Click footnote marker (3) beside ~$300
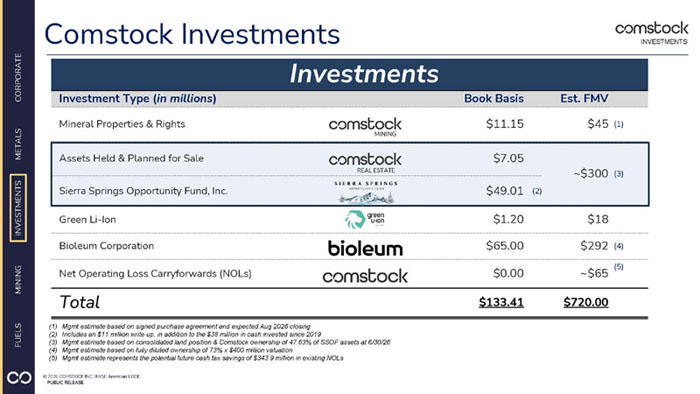The height and width of the screenshot is (394, 700). pos(618,174)
